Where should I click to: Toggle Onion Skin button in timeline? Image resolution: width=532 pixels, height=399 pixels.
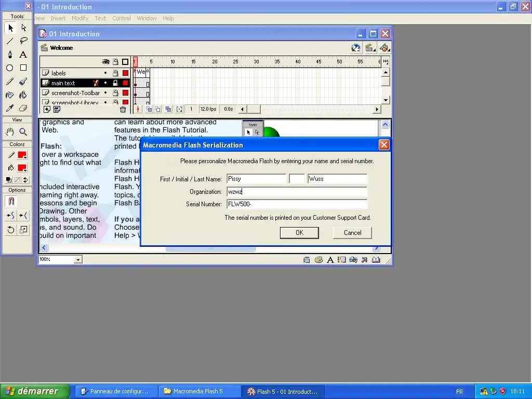click(x=149, y=109)
